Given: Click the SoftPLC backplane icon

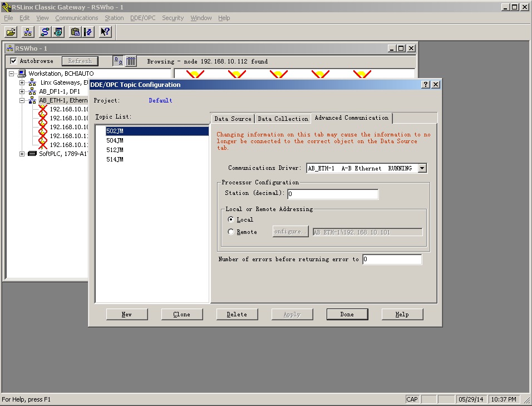Looking at the screenshot, I should pyautogui.click(x=32, y=154).
